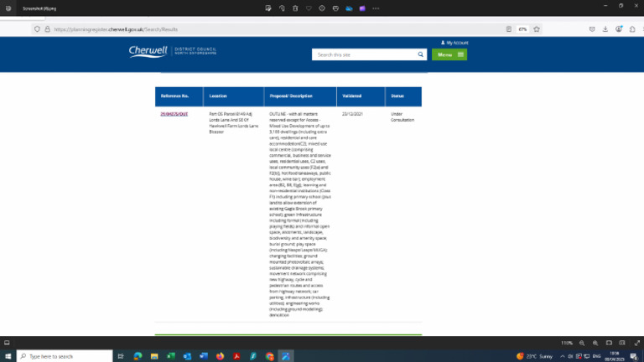Open the three-dots more options menu
The width and height of the screenshot is (644, 362).
pyautogui.click(x=376, y=8)
